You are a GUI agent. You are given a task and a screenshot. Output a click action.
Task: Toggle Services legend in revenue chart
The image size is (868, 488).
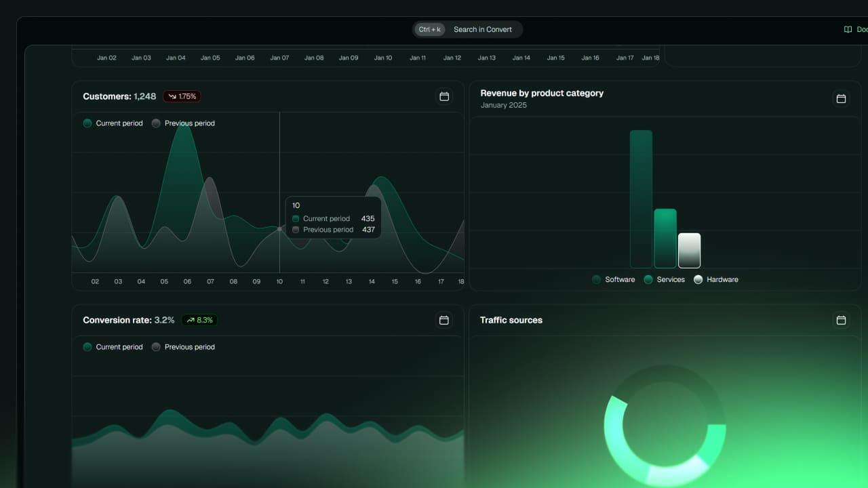pyautogui.click(x=665, y=279)
